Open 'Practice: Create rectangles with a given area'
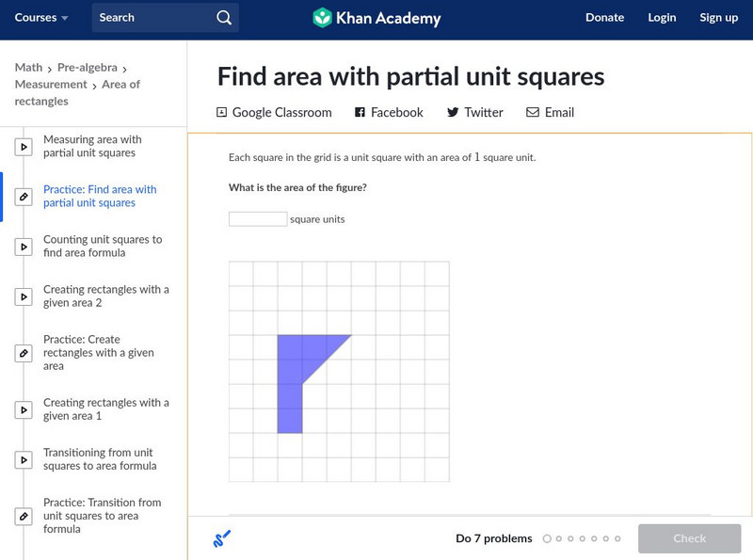This screenshot has width=753, height=560. point(99,353)
